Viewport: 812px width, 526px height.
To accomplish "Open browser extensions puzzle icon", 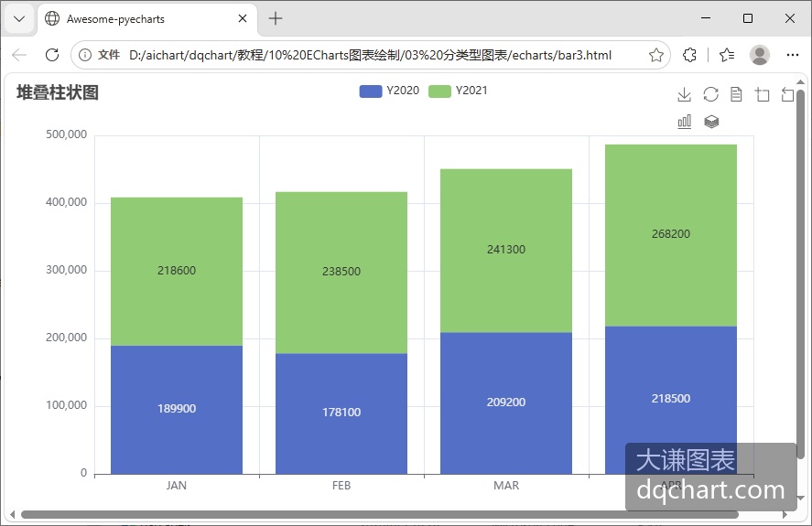I will 689,55.
